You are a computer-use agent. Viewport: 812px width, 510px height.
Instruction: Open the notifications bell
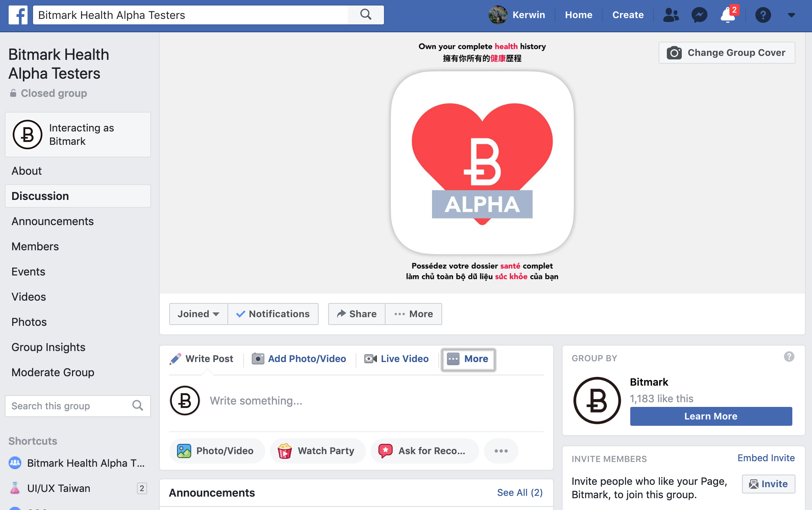[x=727, y=15]
